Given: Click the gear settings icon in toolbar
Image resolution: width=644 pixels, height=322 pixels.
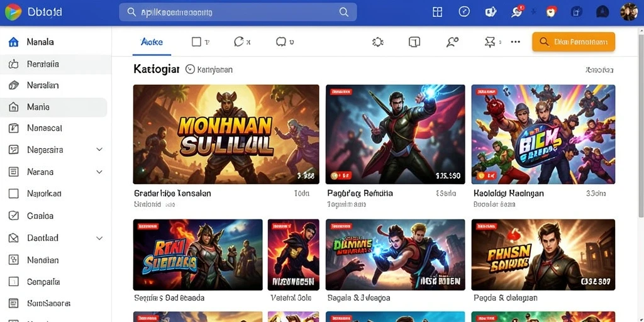Looking at the screenshot, I should pos(377,42).
